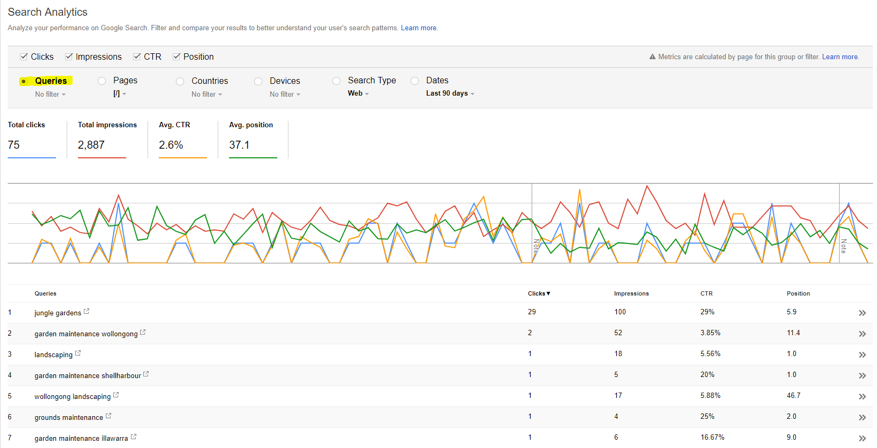Toggle the Impressions checkbox
The image size is (877, 448).
pos(69,57)
